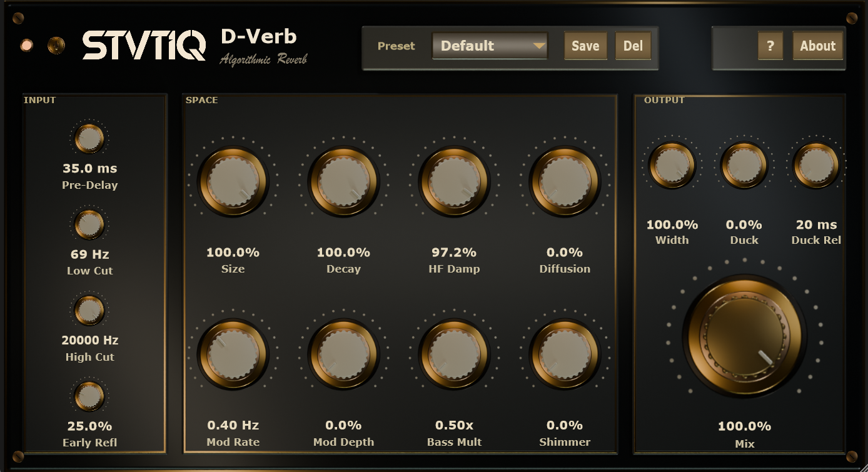Click the 100.0% Mix value
868x472 pixels.
(744, 426)
